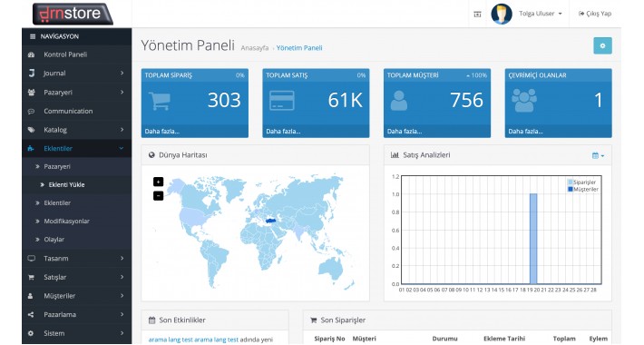Click the store icon in top header
The height and width of the screenshot is (345, 644).
[x=477, y=14]
